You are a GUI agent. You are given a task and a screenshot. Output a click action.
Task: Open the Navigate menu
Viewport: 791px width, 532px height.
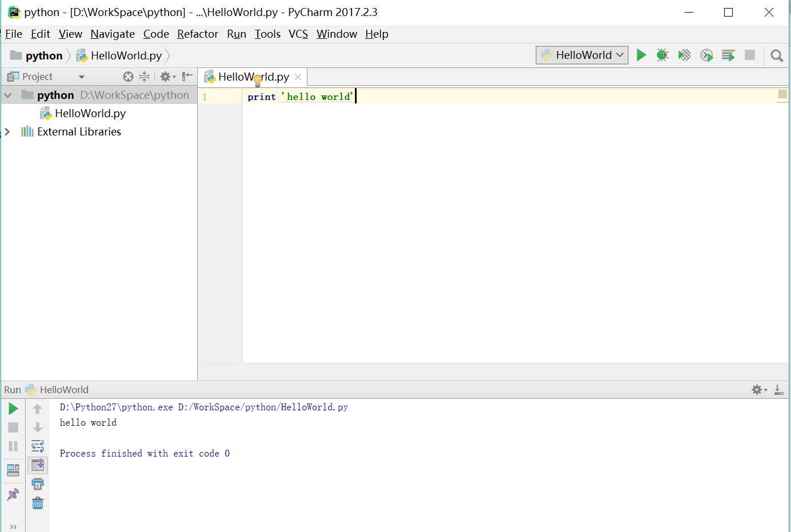113,34
